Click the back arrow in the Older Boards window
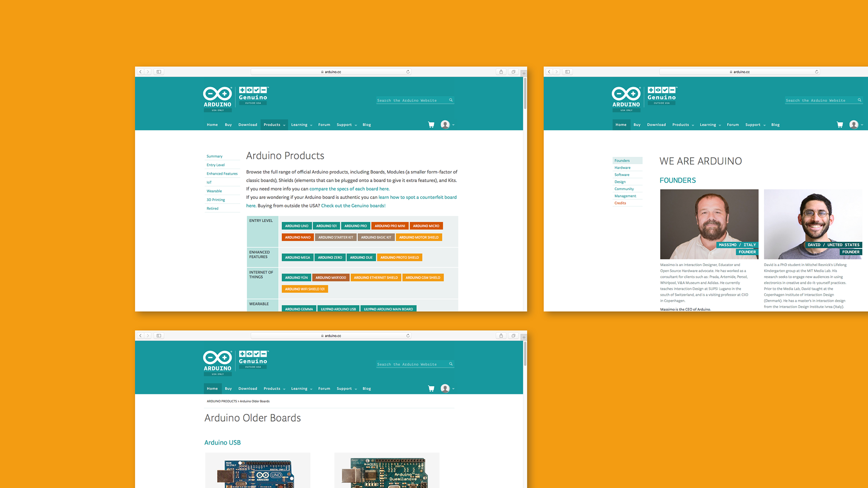This screenshot has width=868, height=488. coord(141,336)
